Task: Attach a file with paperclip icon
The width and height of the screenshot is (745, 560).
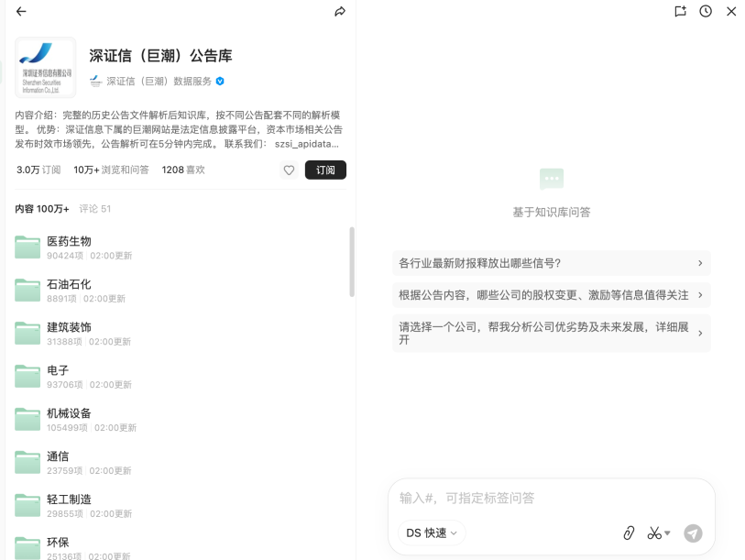Action: tap(629, 533)
